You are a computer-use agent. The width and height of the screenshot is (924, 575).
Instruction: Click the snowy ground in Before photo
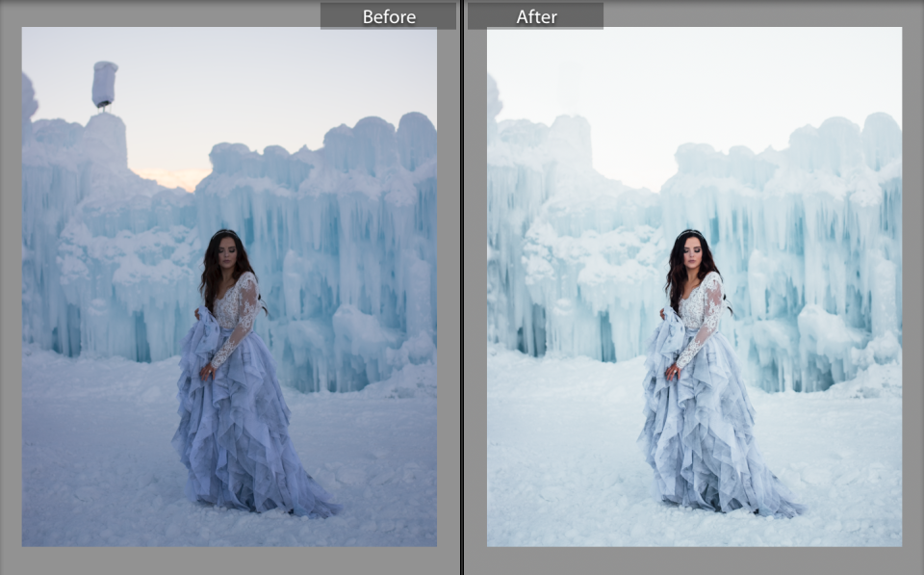(96, 462)
